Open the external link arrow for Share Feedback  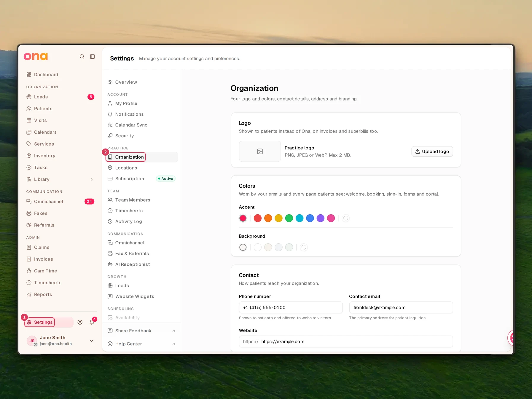173,331
